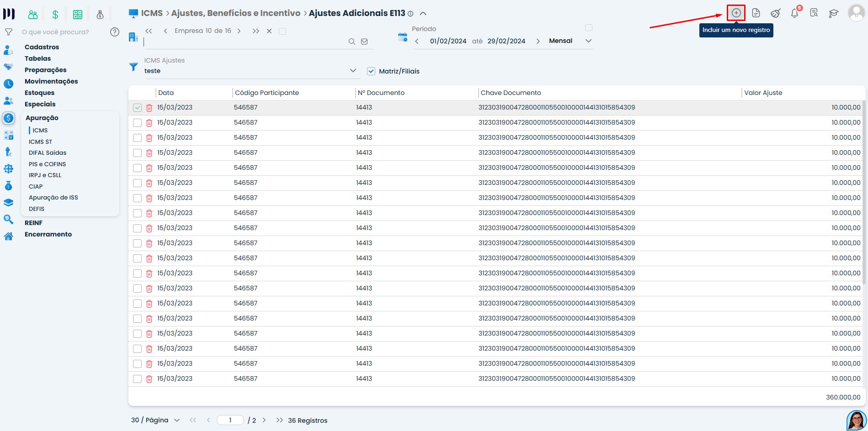The width and height of the screenshot is (868, 431).
Task: Check the second table row checkbox
Action: tap(137, 123)
